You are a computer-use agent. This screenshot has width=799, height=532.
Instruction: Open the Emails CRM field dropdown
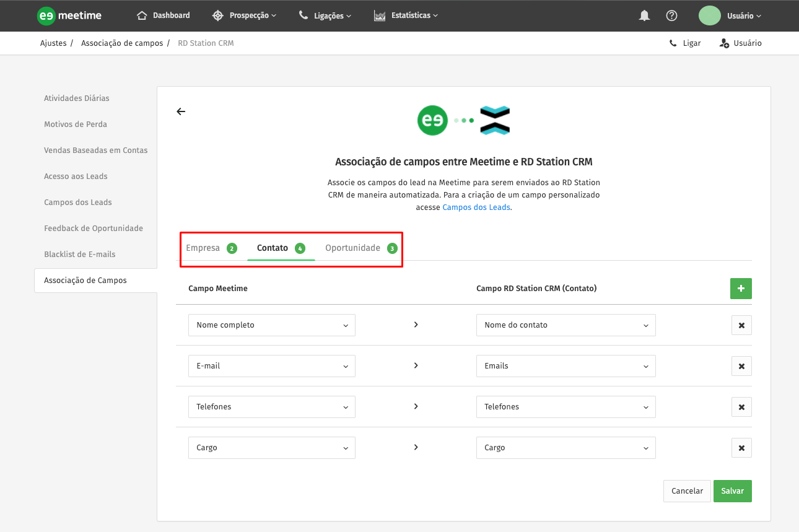[x=566, y=366]
